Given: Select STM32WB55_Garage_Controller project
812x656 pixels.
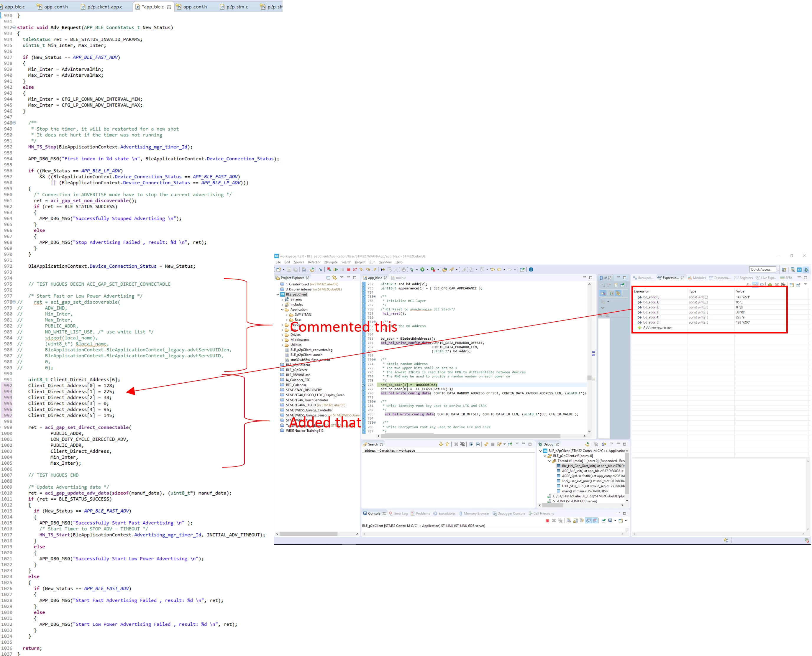Looking at the screenshot, I should click(306, 410).
